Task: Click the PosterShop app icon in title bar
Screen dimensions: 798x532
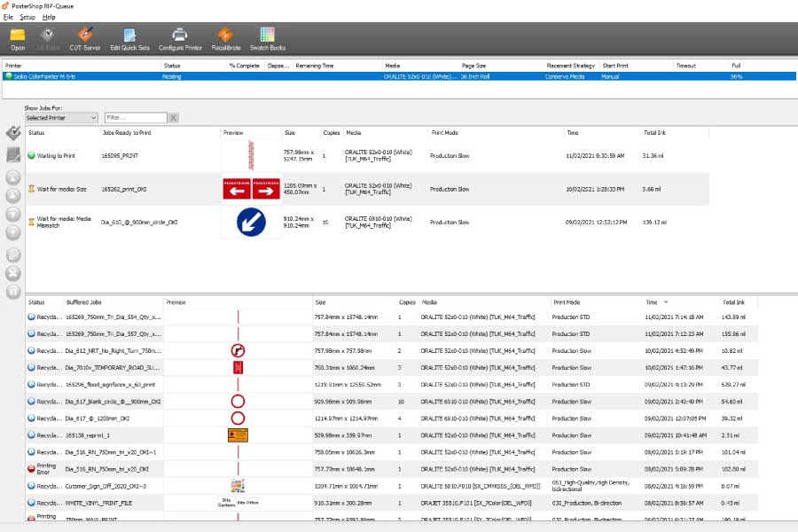Action: (5, 6)
